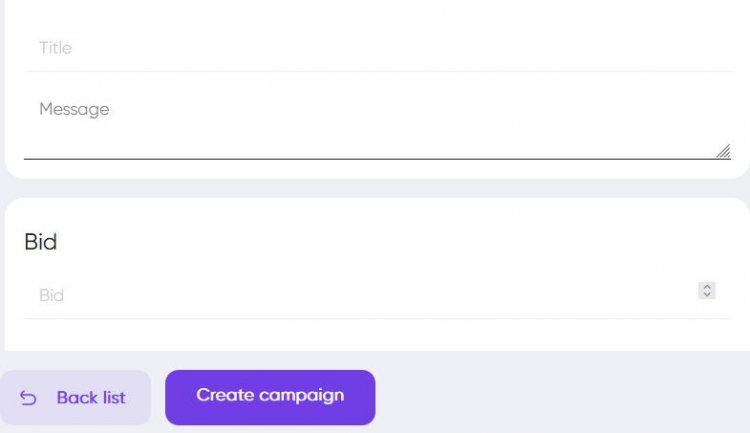
Task: Click empty area of the Bid card
Action: tap(400, 240)
